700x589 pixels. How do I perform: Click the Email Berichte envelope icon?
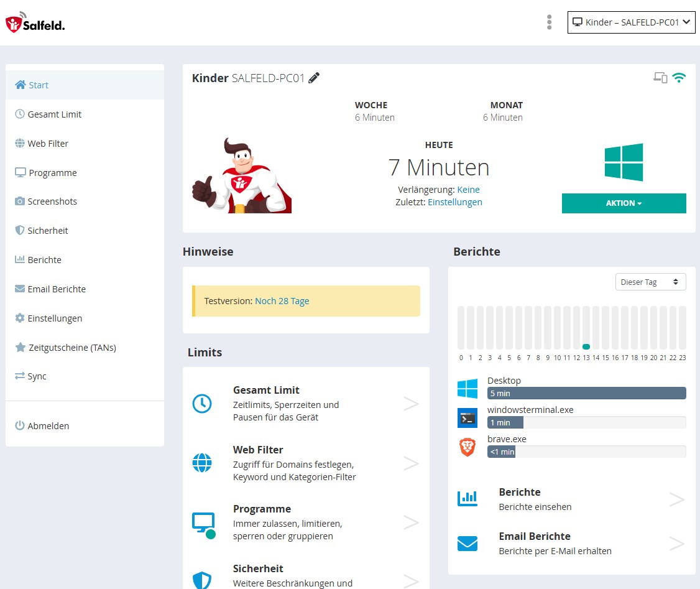(x=467, y=544)
